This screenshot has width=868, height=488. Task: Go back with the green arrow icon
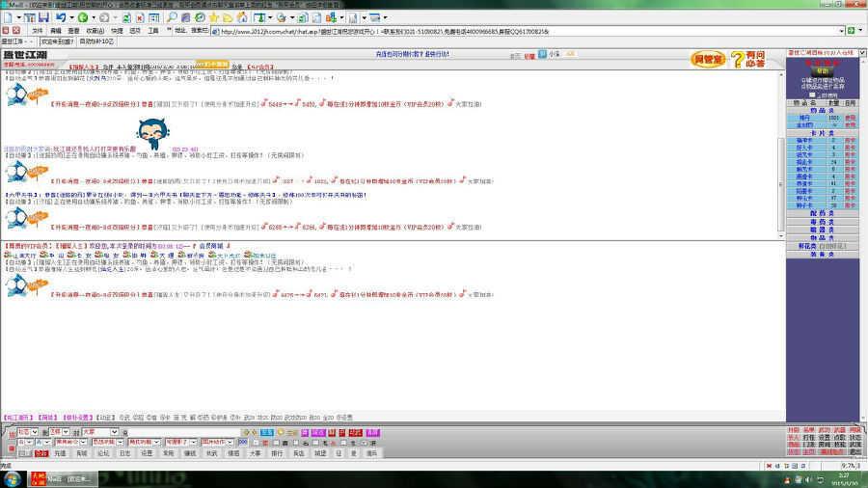pos(83,17)
